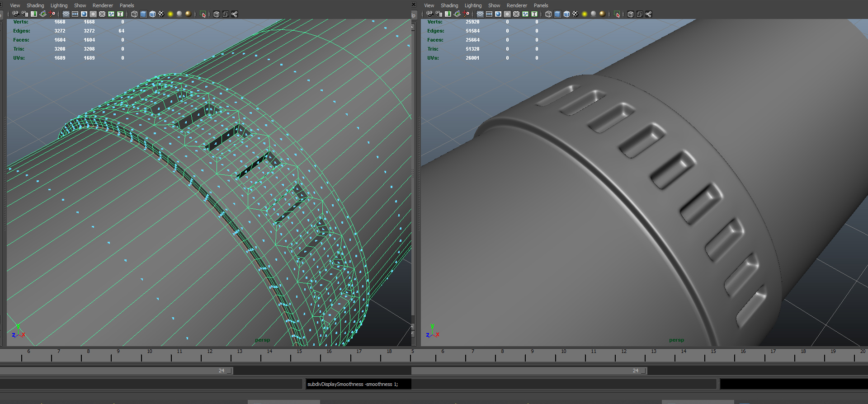The height and width of the screenshot is (404, 868).
Task: Click Select Camera icon in right viewport
Action: (x=430, y=14)
